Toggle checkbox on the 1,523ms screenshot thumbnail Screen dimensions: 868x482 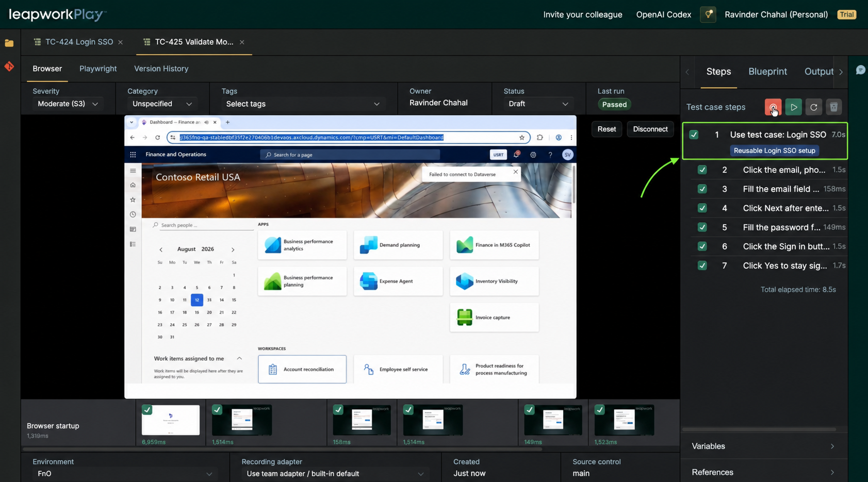point(599,410)
